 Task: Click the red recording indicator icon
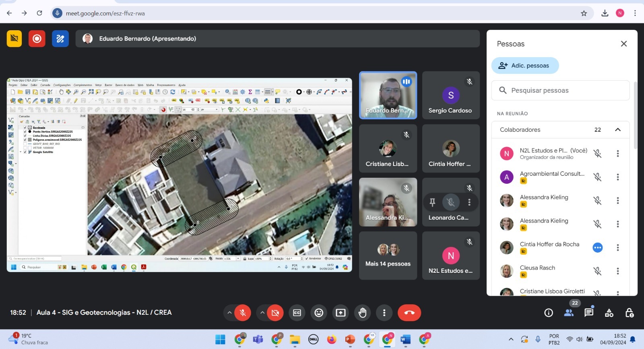coord(37,39)
